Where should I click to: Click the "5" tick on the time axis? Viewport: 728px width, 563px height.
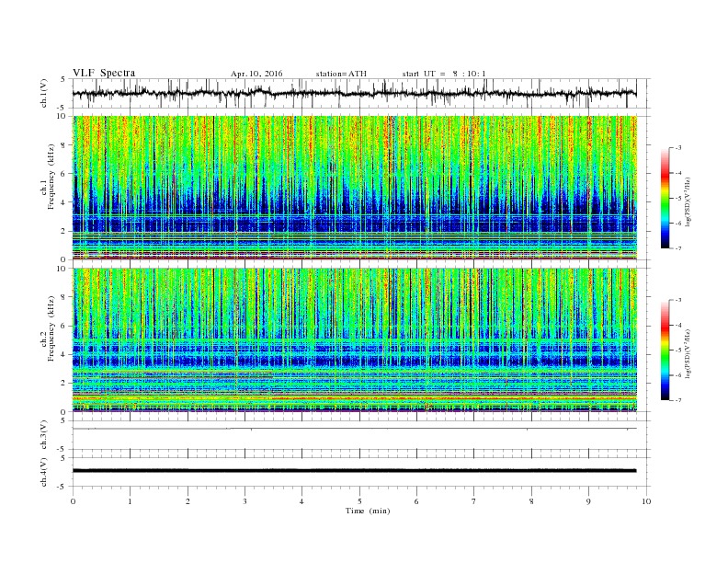[x=359, y=501]
